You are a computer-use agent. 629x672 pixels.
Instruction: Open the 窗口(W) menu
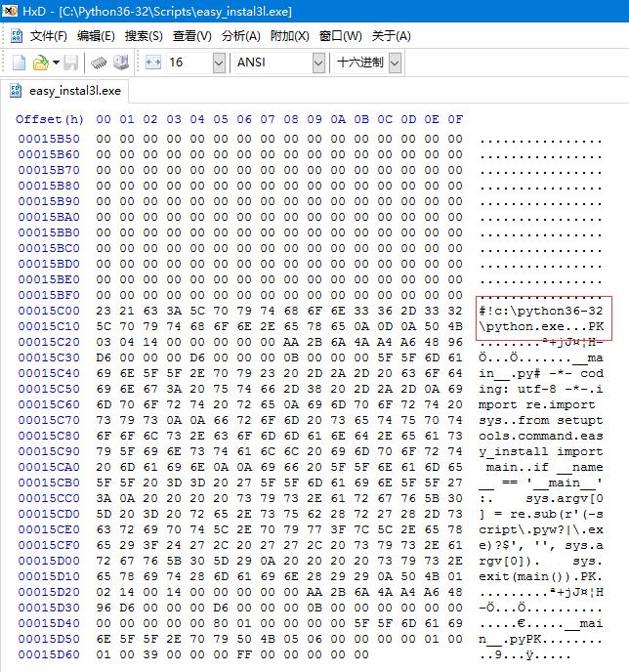pos(340,36)
